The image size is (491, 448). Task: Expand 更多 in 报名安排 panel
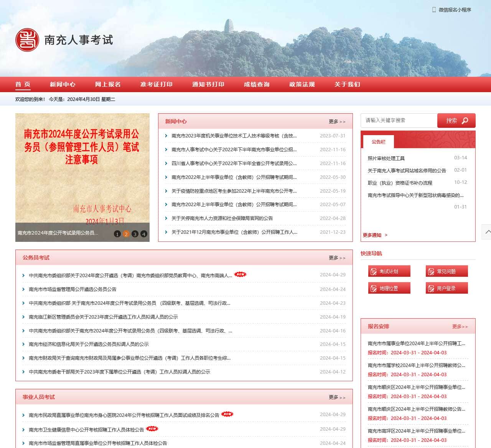tap(460, 327)
